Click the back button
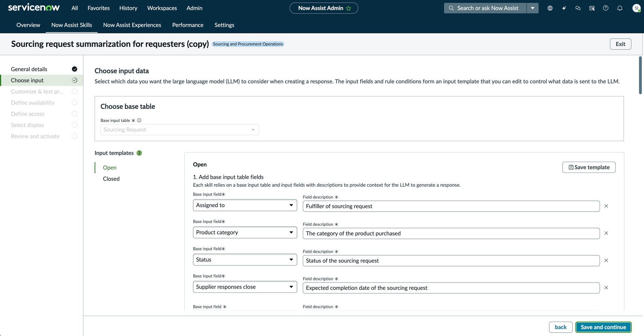 point(561,327)
